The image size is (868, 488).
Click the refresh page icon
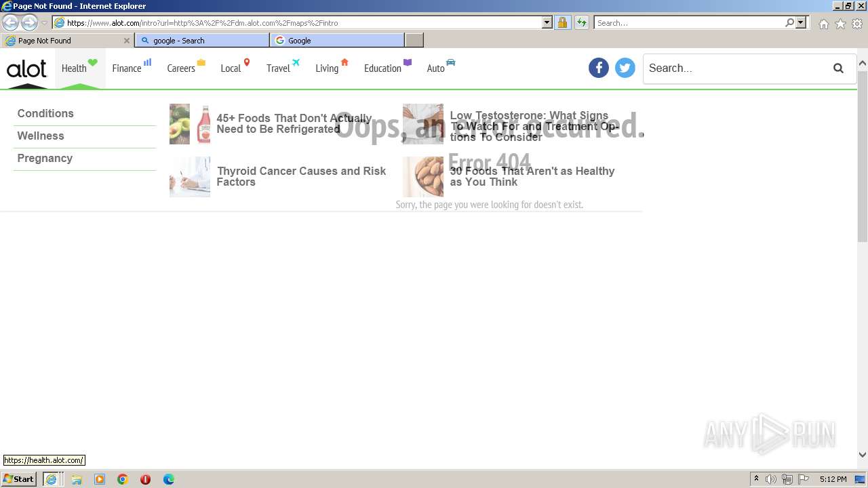pos(582,23)
